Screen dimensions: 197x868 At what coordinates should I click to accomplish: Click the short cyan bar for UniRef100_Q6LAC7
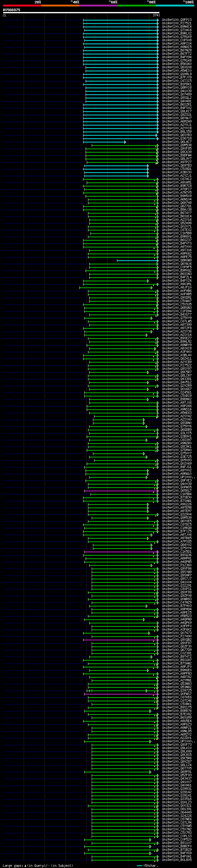pos(104,142)
